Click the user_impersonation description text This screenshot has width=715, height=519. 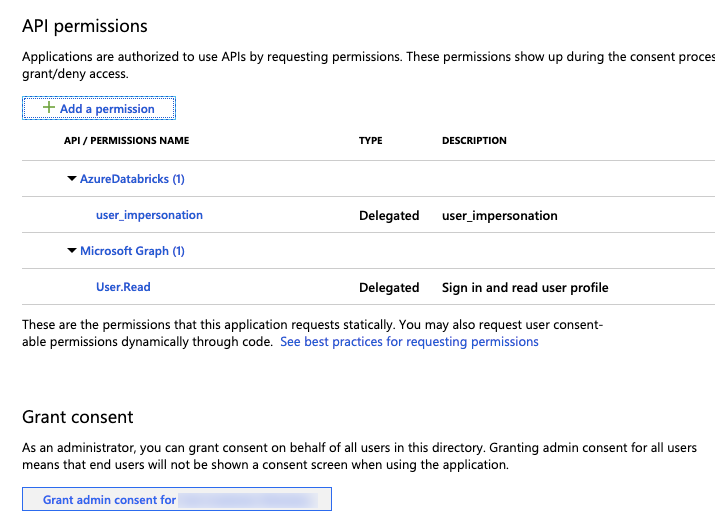pyautogui.click(x=500, y=216)
